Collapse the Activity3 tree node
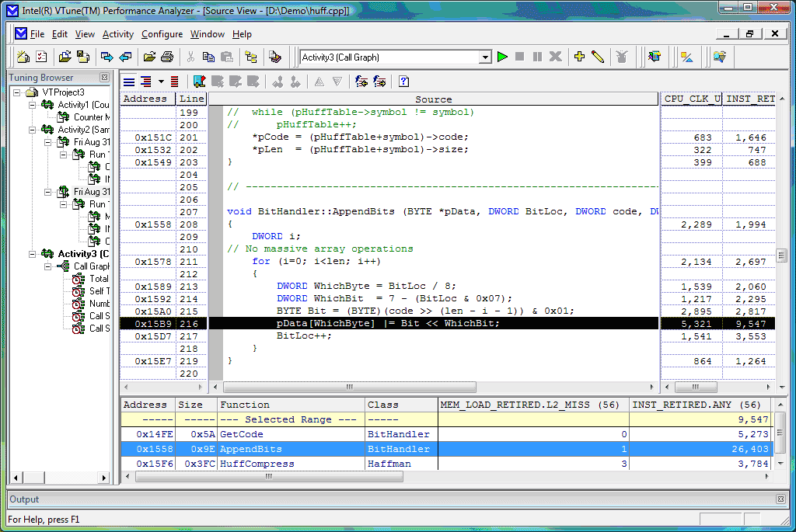 tap(32, 254)
